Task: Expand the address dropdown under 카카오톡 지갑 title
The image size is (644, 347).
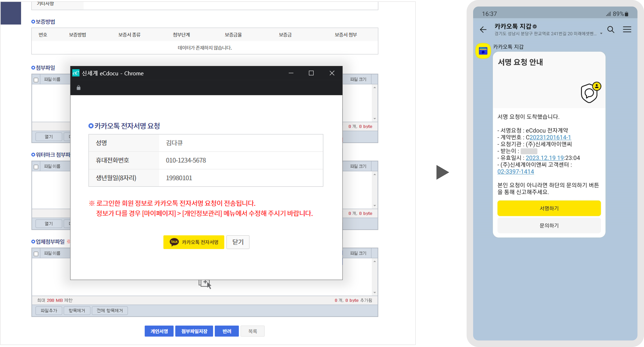Action: (x=601, y=34)
